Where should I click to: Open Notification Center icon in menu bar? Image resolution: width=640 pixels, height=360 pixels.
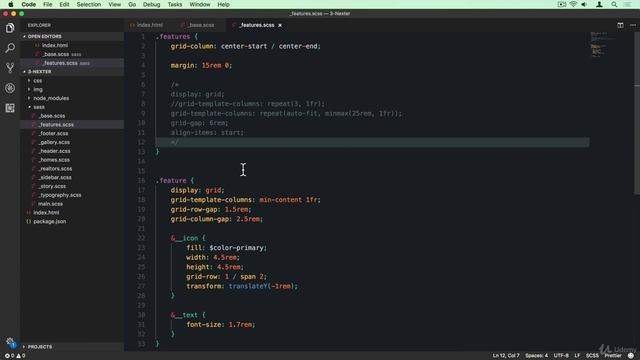click(x=628, y=4)
